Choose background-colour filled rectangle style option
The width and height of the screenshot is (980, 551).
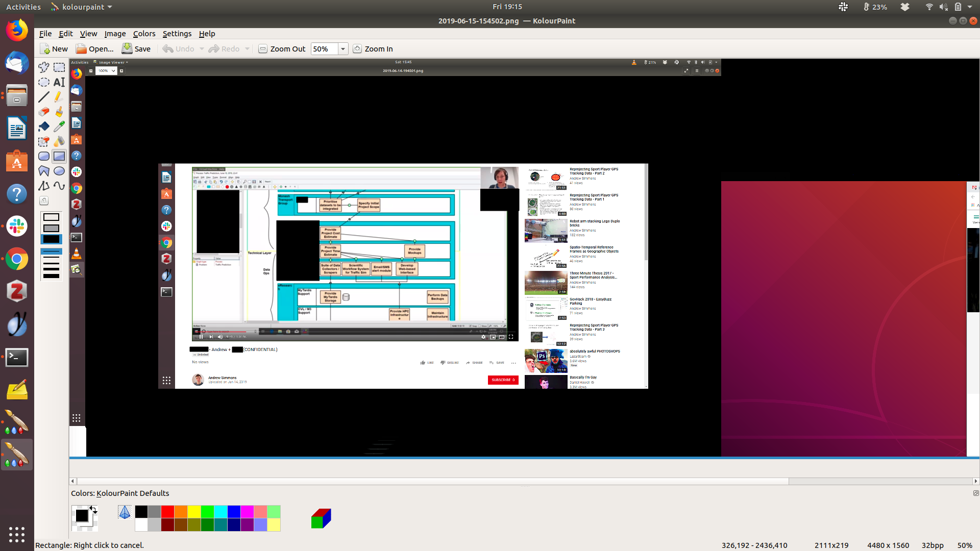click(51, 228)
